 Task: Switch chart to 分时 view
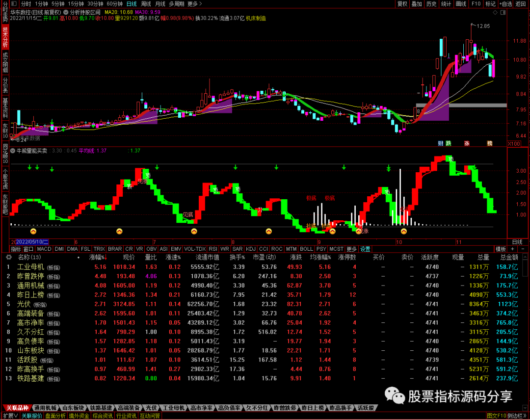pos(26,4)
